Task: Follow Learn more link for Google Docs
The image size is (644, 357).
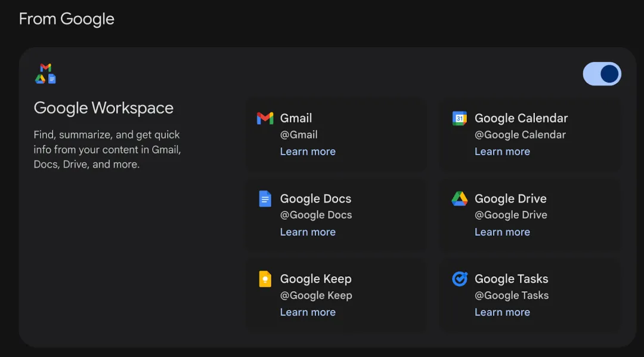Action: click(x=308, y=232)
